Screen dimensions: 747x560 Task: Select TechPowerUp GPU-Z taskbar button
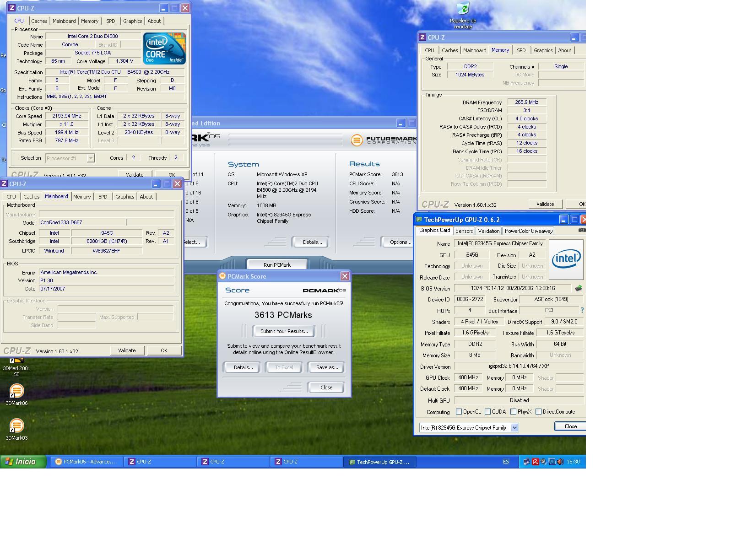click(x=379, y=462)
